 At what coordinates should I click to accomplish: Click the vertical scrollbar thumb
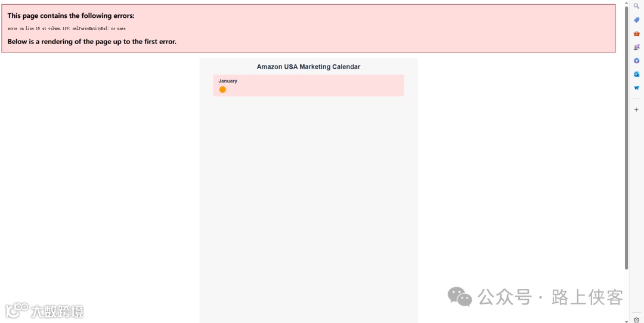pyautogui.click(x=626, y=138)
